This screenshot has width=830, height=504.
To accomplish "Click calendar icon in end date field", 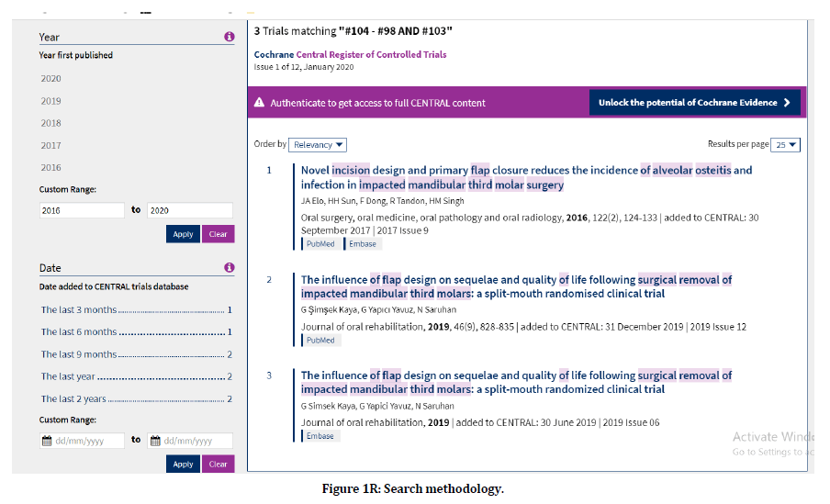I will click(x=154, y=441).
